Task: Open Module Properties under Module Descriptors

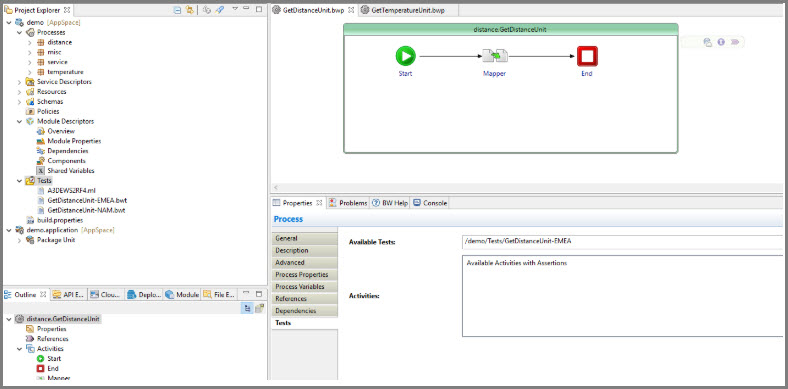Action: [x=69, y=141]
